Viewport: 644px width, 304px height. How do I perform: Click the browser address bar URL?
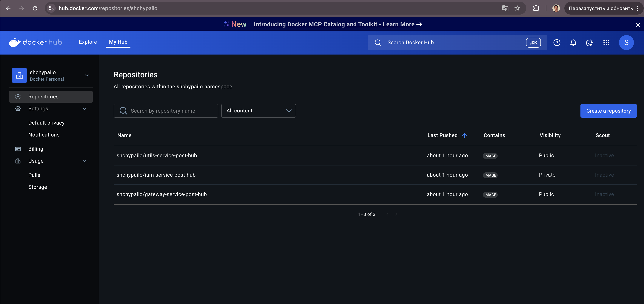108,8
